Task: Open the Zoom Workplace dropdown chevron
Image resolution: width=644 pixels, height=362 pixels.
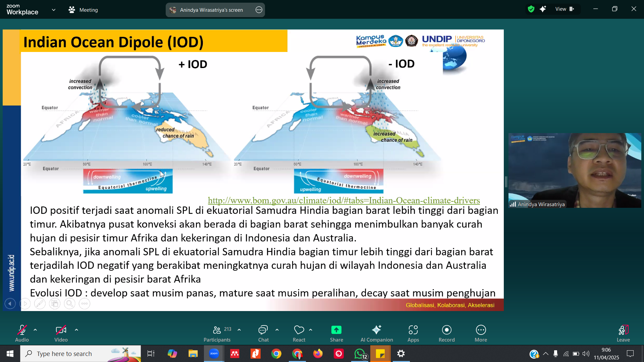Action: click(x=54, y=10)
